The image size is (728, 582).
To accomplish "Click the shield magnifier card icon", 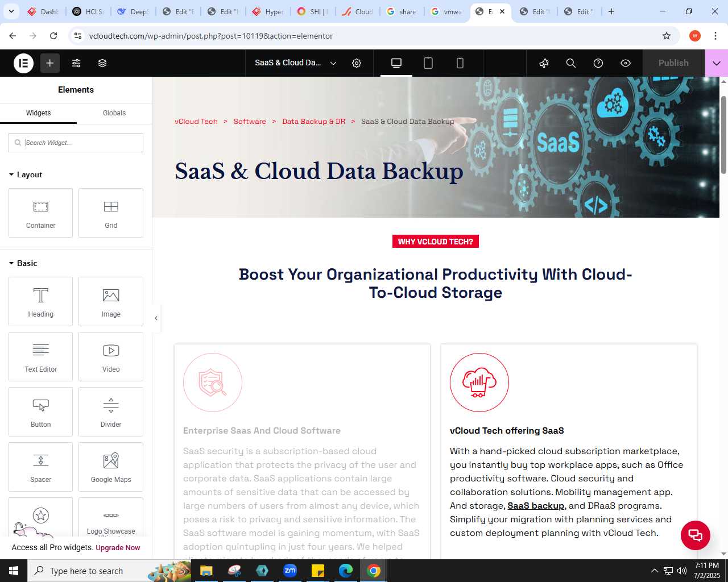I will tap(213, 383).
